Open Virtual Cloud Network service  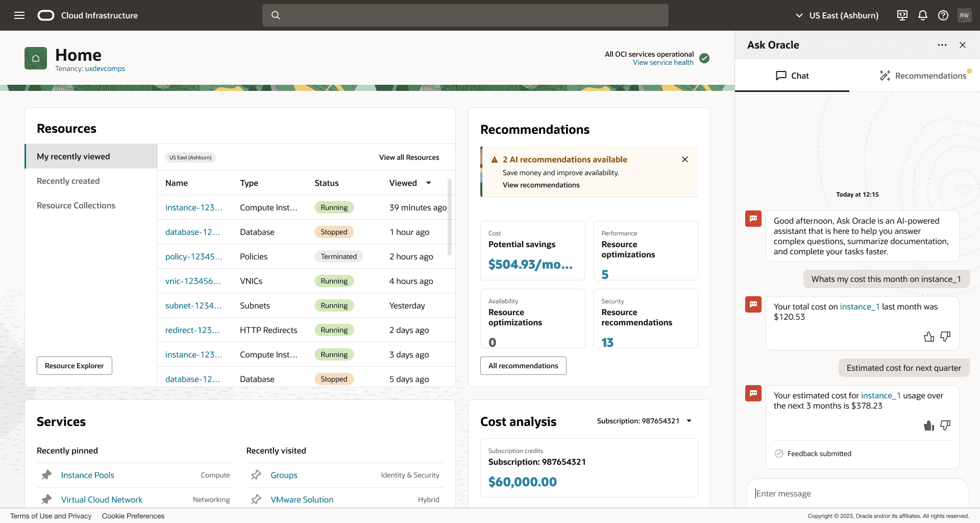tap(102, 500)
